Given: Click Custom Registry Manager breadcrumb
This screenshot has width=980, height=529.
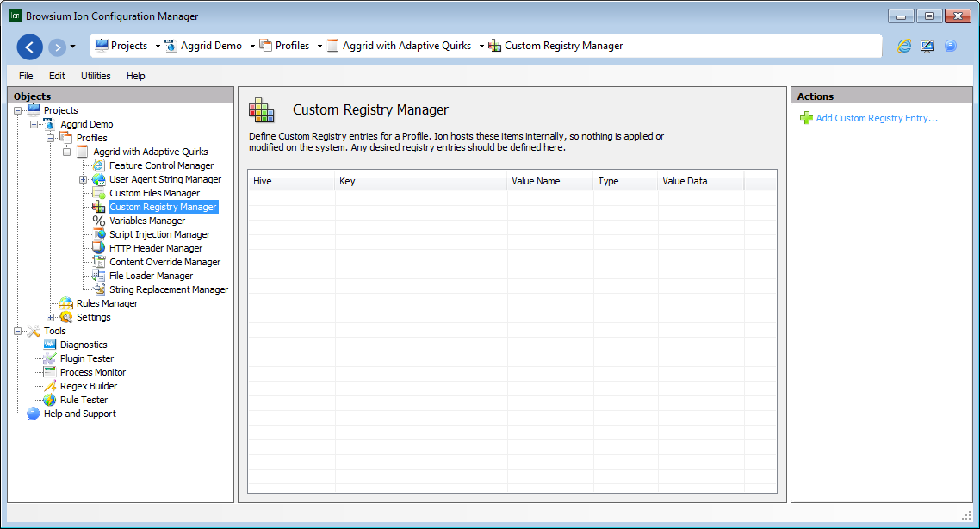Looking at the screenshot, I should 564,46.
